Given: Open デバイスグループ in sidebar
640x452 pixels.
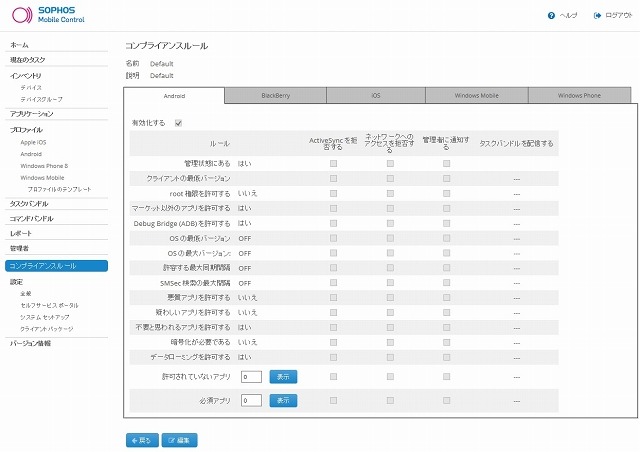Looking at the screenshot, I should tap(42, 99).
